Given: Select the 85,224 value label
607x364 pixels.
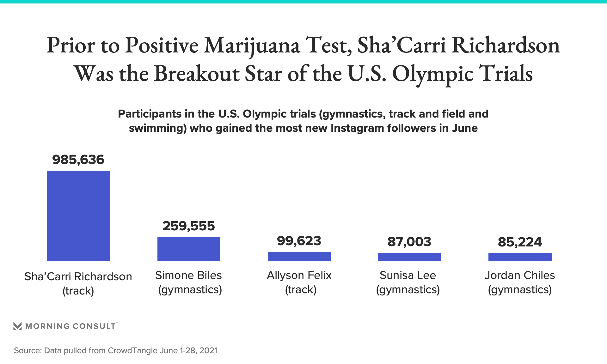Looking at the screenshot, I should [x=520, y=242].
